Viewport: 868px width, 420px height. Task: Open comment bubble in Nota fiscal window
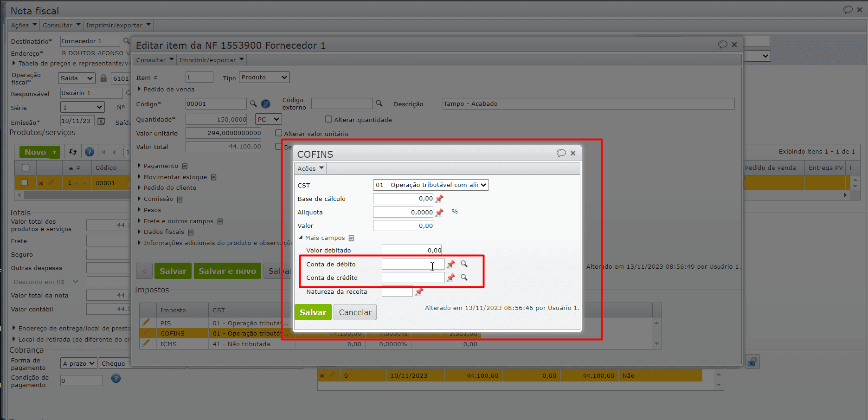click(x=848, y=10)
